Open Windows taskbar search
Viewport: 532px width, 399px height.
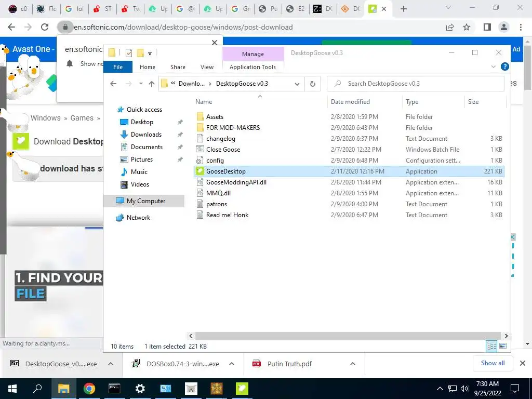(x=37, y=389)
